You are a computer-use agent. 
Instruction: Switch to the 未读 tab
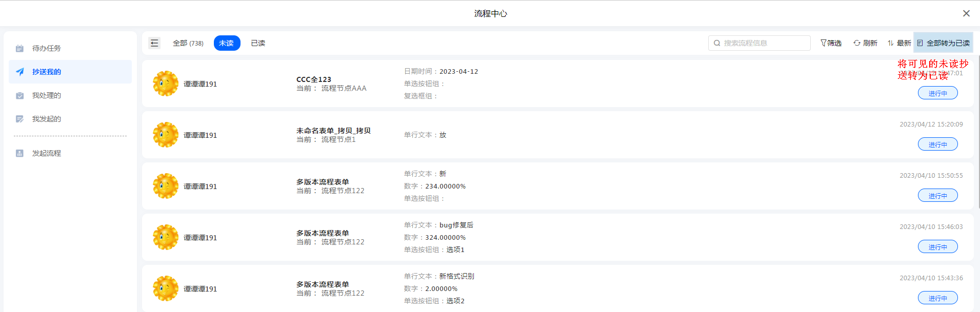[227, 43]
